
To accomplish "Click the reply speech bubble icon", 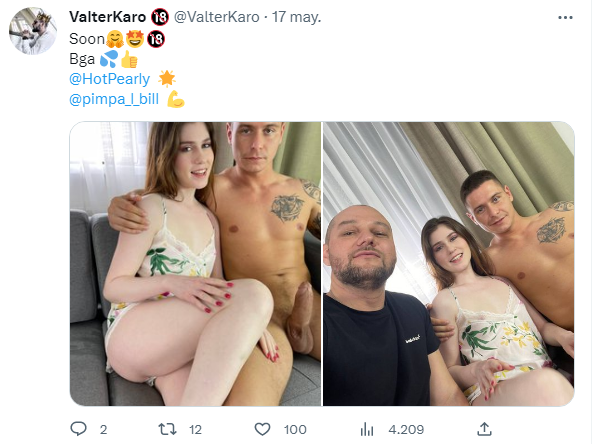I will 79,429.
